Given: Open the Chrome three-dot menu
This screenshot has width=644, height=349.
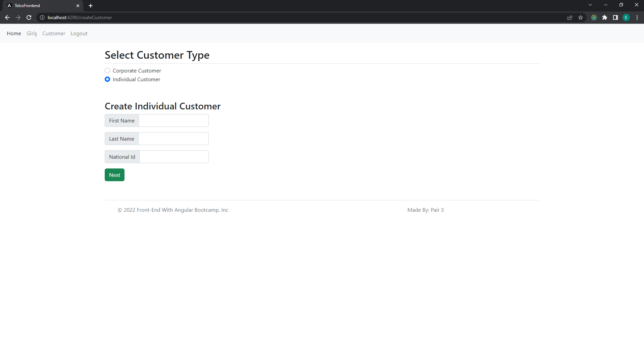Looking at the screenshot, I should pyautogui.click(x=637, y=17).
